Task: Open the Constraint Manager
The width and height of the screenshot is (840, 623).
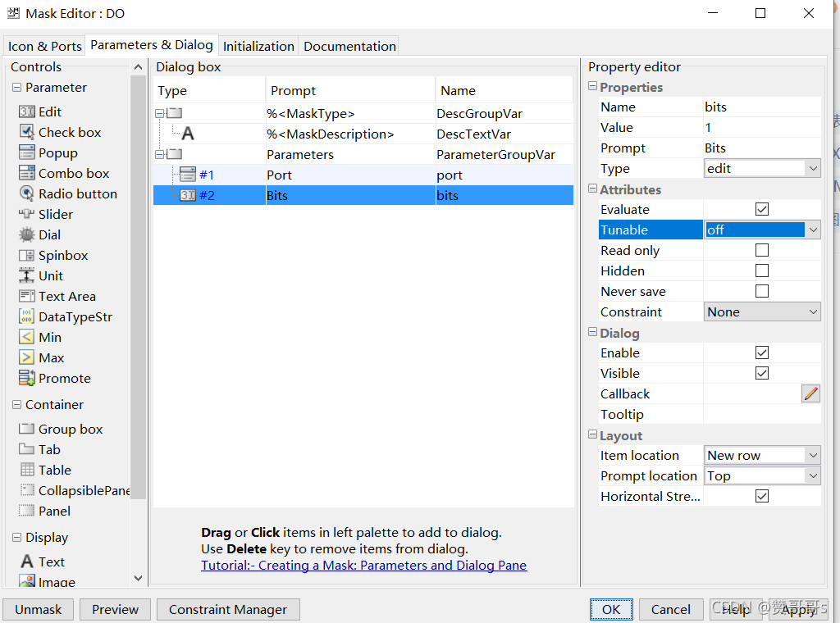Action: click(x=228, y=610)
